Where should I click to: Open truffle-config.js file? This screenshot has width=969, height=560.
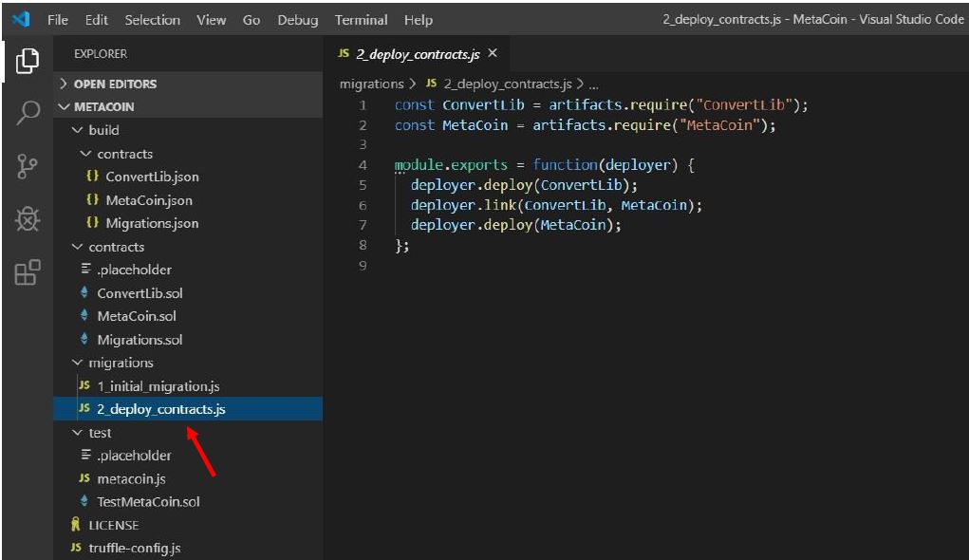click(134, 548)
